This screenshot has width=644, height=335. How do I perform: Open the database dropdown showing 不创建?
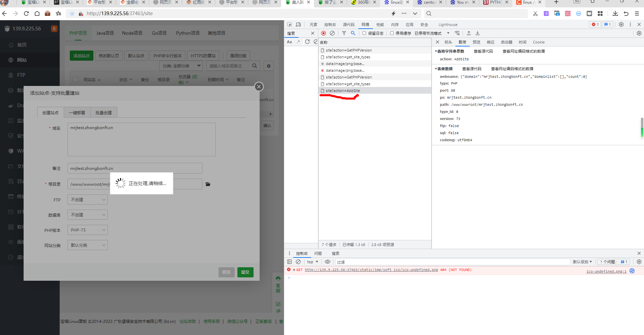(x=88, y=215)
